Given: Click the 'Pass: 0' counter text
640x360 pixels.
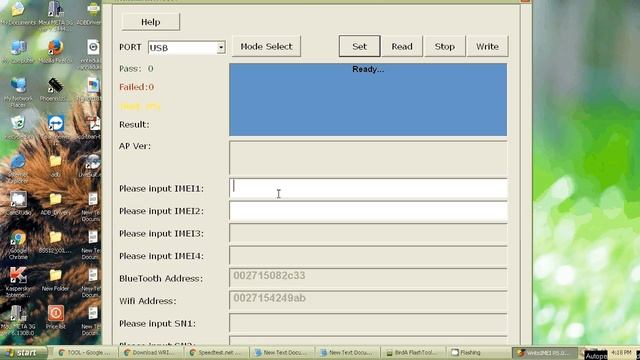Looking at the screenshot, I should coord(136,69).
